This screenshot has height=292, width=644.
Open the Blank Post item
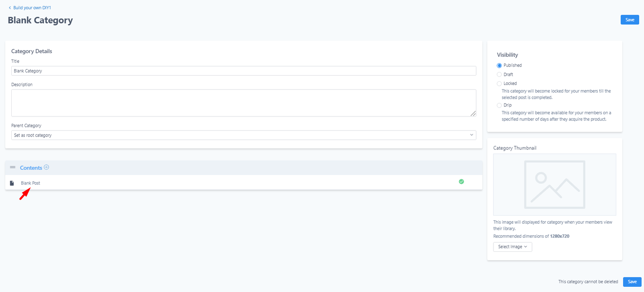tap(31, 183)
